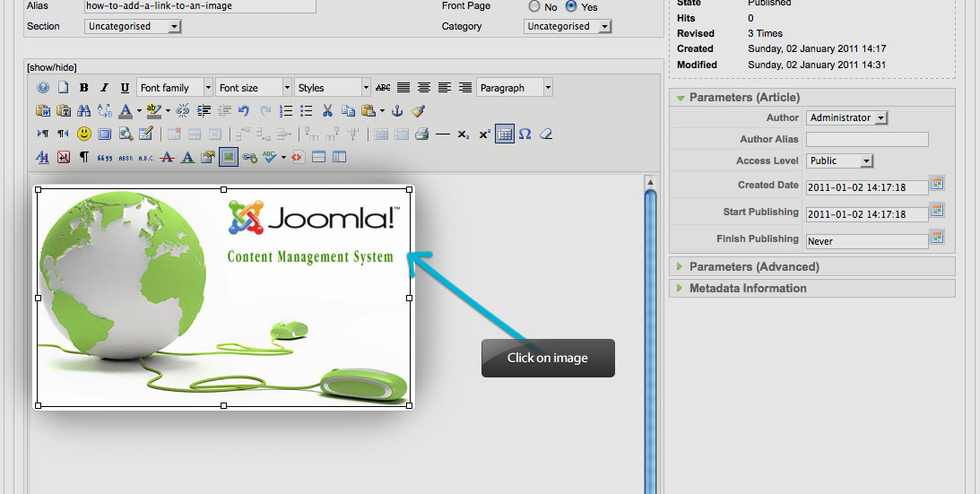Toggle italic formatting
The width and height of the screenshot is (980, 494).
coord(104,88)
